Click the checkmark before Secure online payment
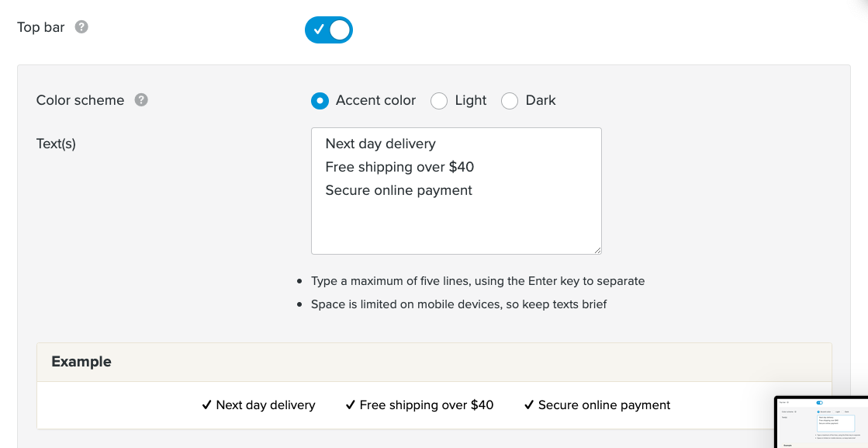 click(529, 405)
